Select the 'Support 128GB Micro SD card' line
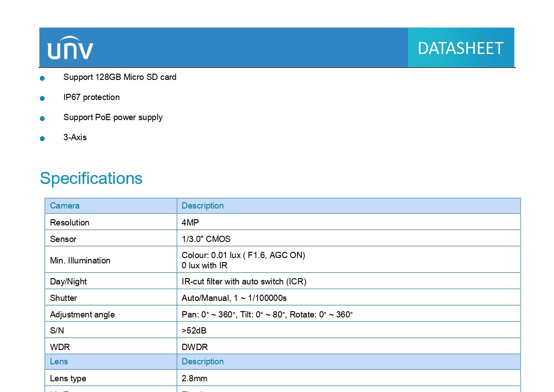 tap(120, 77)
